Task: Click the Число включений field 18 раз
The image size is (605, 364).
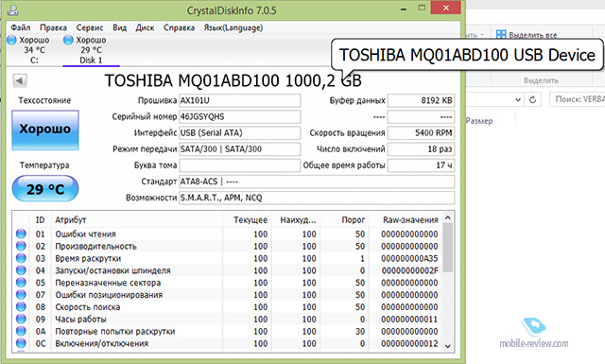Action: tap(421, 149)
